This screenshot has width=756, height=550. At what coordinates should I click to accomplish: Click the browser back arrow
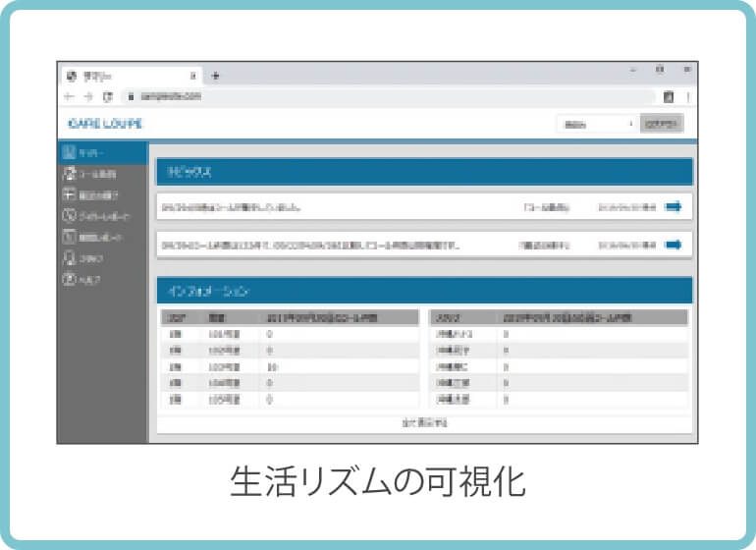click(69, 96)
